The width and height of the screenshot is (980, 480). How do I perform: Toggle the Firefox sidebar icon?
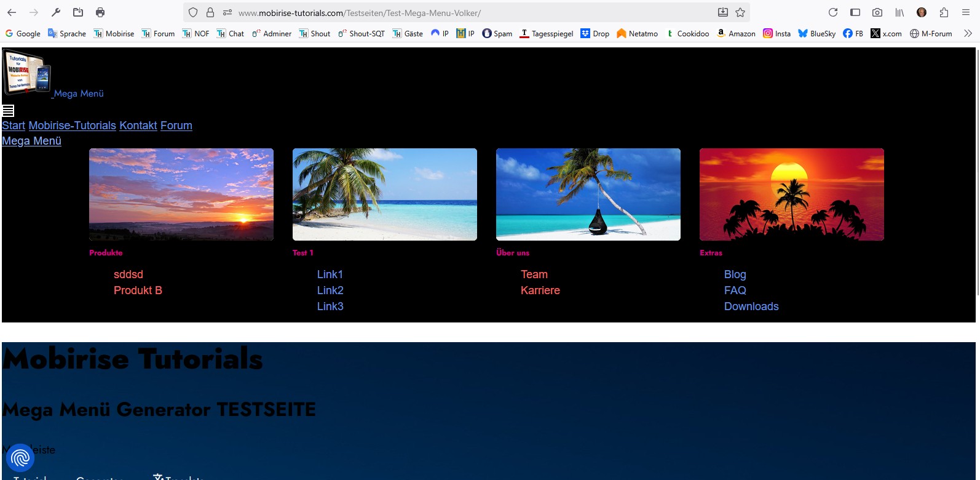point(855,12)
